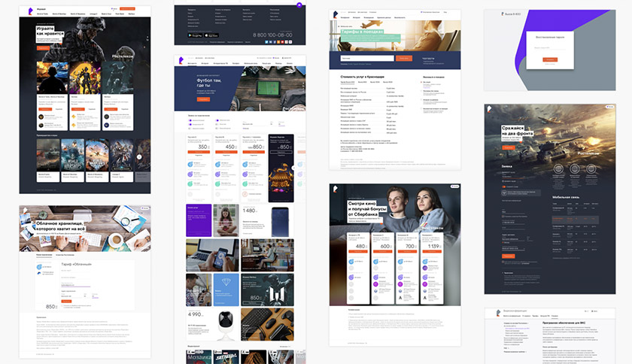The width and height of the screenshot is (632, 364).
Task: Open the Lineage 2 menu item
Action: click(93, 14)
